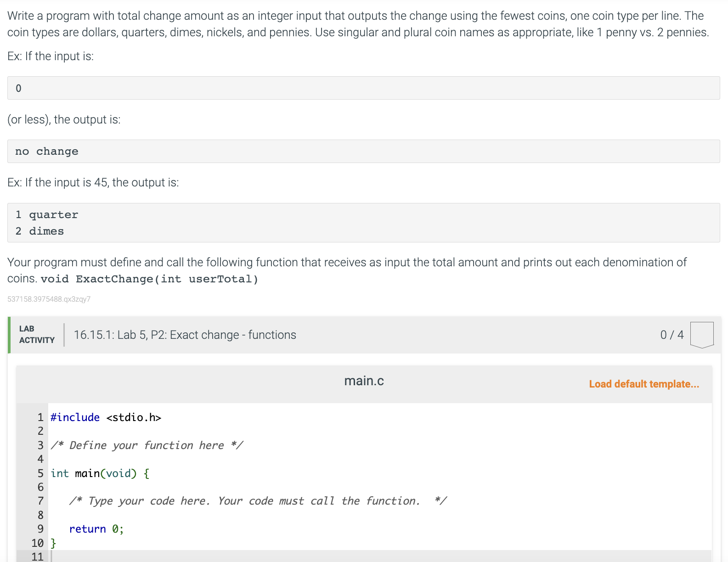Screen dimensions: 728x562
Task: Click the #include <stdio.h> code line
Action: 106,417
